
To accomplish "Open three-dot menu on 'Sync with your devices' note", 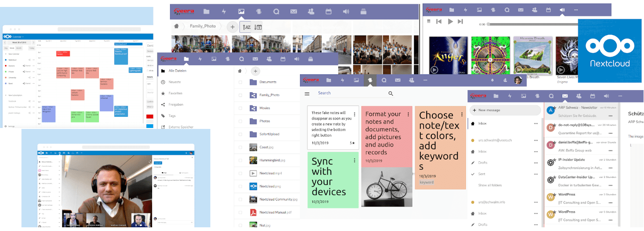I will click(x=355, y=160).
